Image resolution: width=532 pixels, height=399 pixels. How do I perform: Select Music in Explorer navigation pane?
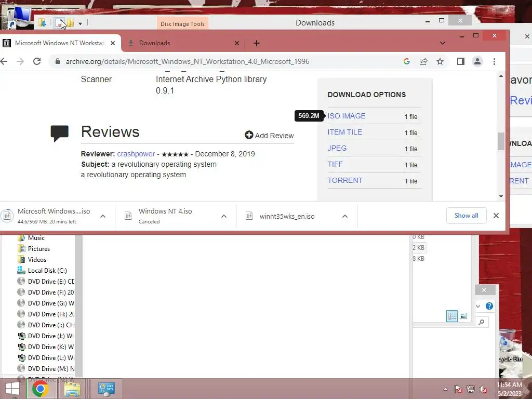click(x=36, y=238)
